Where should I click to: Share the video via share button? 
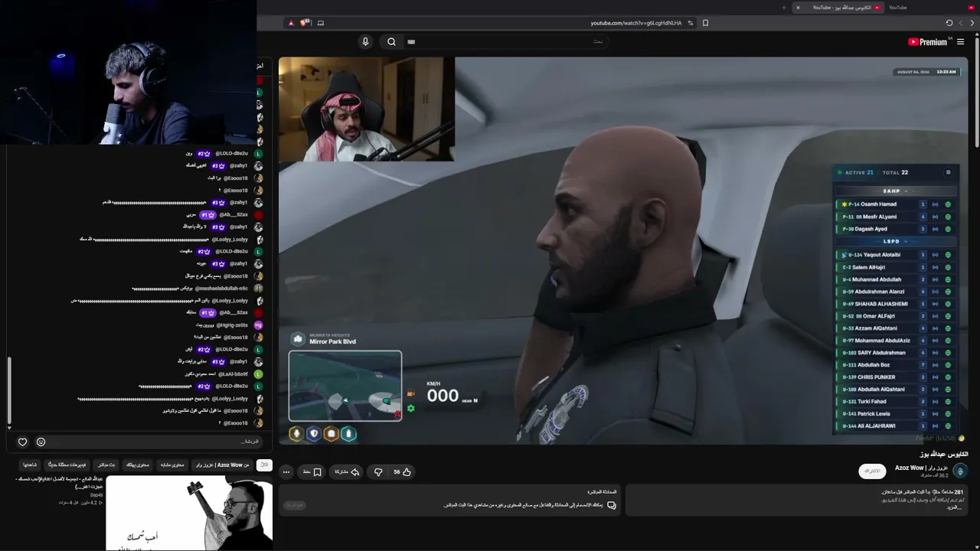pos(347,472)
